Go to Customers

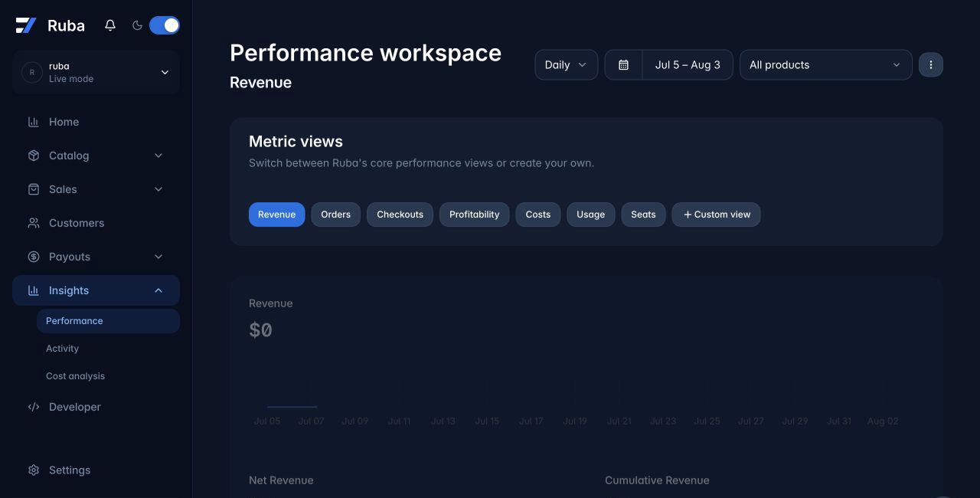(96, 223)
